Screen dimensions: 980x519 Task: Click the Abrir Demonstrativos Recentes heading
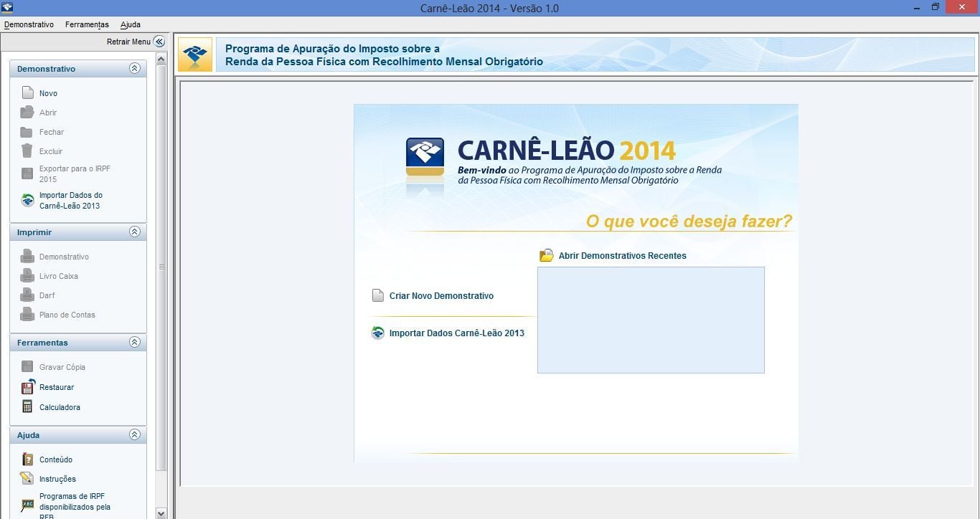coord(623,255)
